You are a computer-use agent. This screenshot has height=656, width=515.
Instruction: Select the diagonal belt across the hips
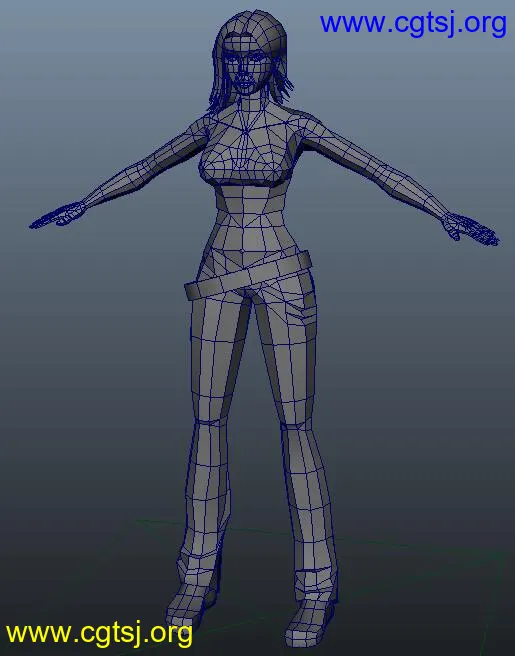(248, 276)
